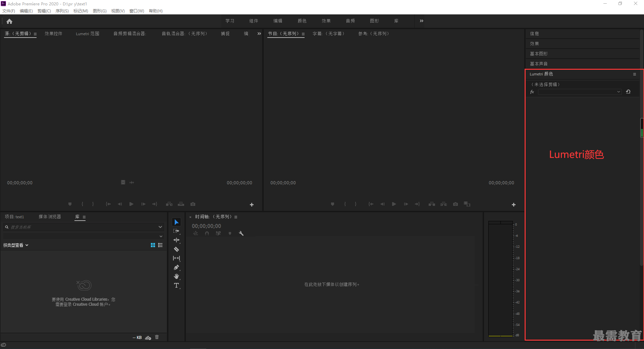Image resolution: width=644 pixels, height=349 pixels.
Task: Click the trash icon in Libraries panel
Action: click(157, 337)
